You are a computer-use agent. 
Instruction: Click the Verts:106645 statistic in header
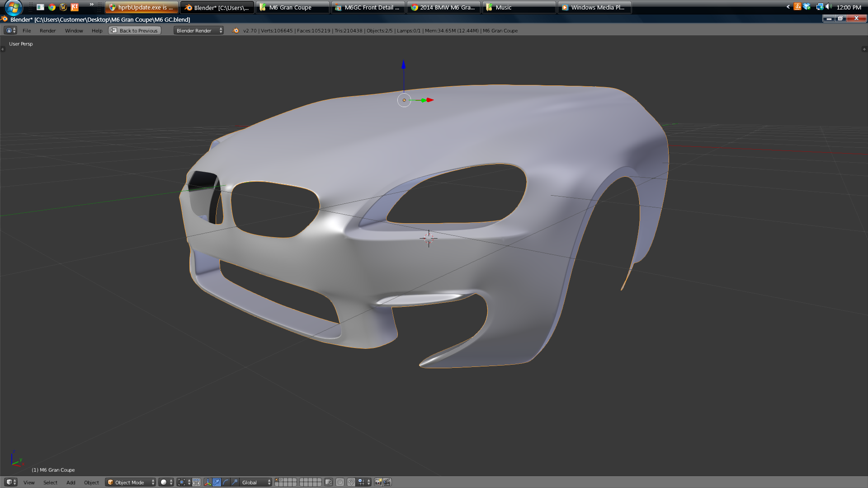(x=277, y=31)
